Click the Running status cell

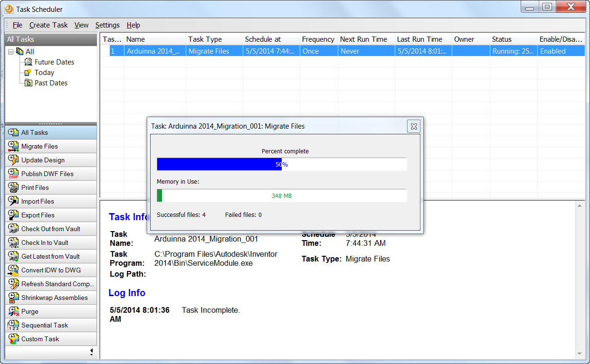[x=514, y=51]
